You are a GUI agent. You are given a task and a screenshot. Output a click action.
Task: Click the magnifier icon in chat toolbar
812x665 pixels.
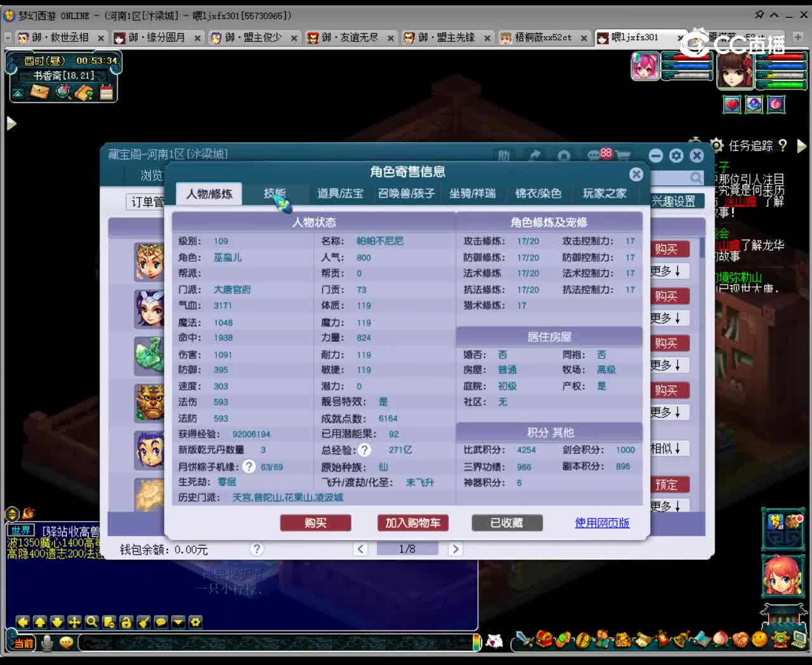click(x=91, y=622)
